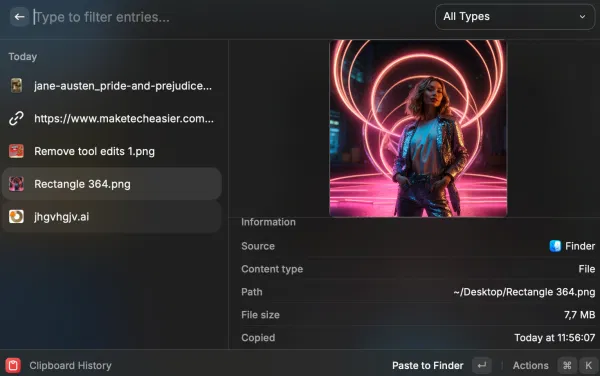Viewport: 600px width, 376px height.
Task: Select the jane-austen_pride-and-prejudice entry
Action: point(112,86)
